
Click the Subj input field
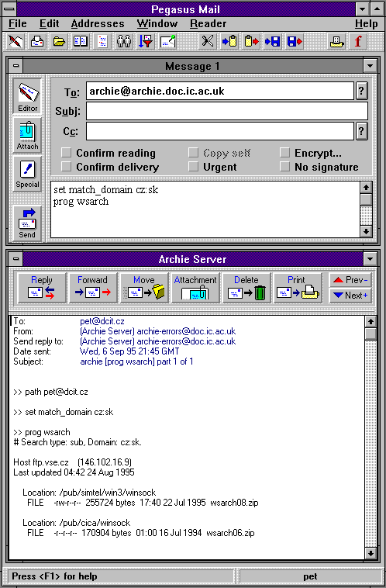tap(227, 111)
